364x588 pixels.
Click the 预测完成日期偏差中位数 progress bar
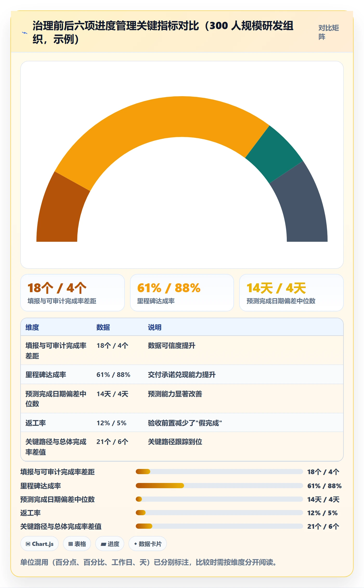tap(219, 499)
